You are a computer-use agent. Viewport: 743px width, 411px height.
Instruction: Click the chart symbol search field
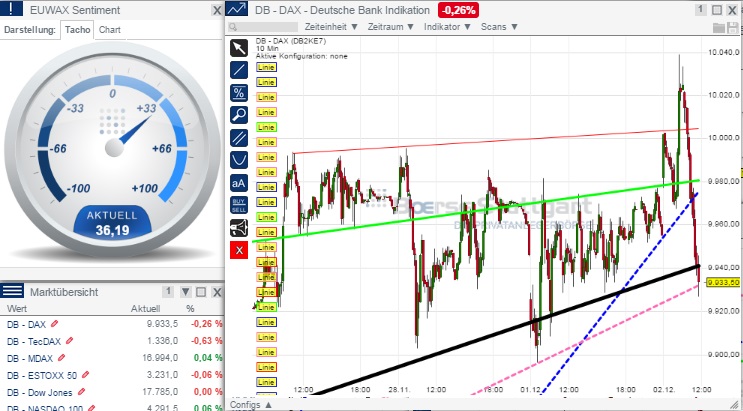click(263, 27)
